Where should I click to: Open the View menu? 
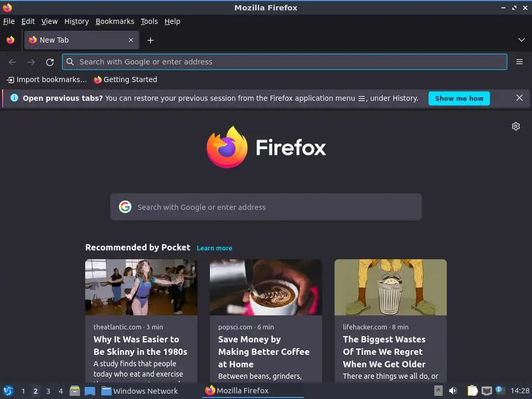pos(49,21)
